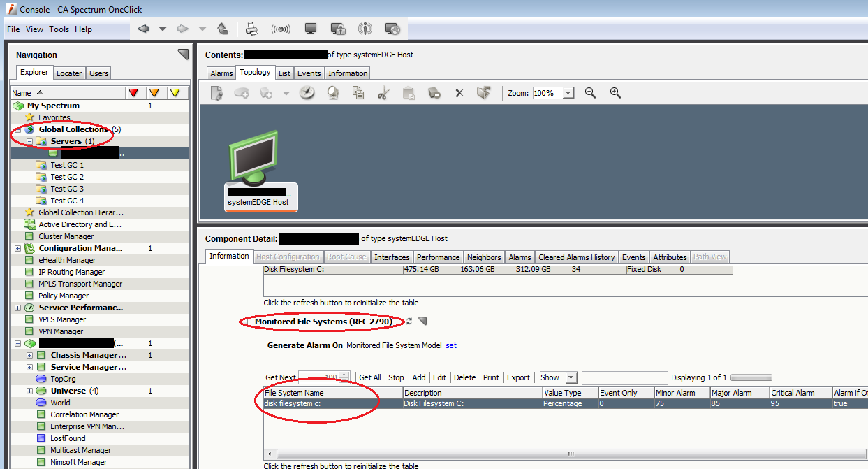Click the set link for Generate Alarm On
This screenshot has height=469, width=868.
pos(451,345)
